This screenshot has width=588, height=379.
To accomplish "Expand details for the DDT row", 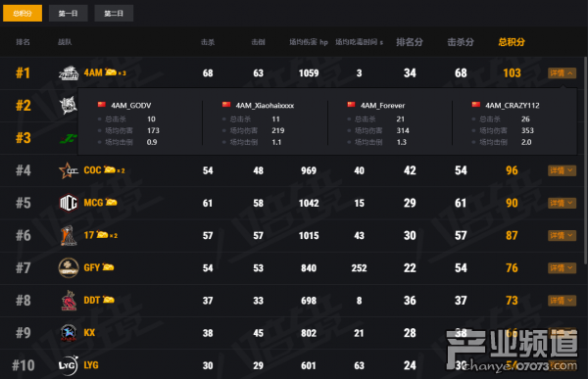I will coord(562,301).
